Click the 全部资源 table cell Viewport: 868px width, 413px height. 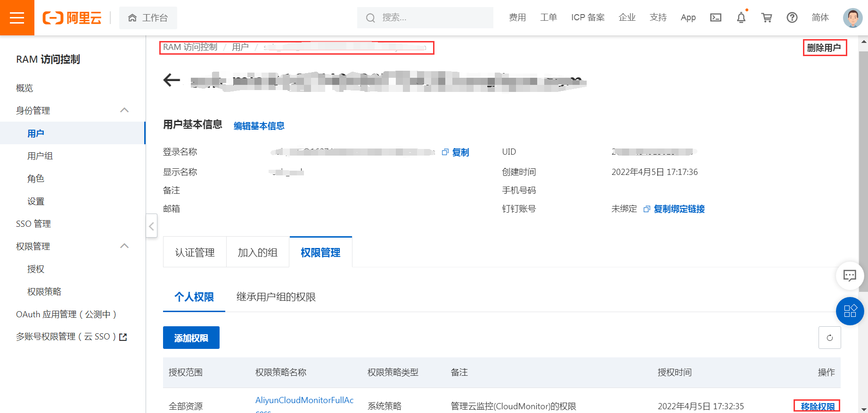click(186, 406)
